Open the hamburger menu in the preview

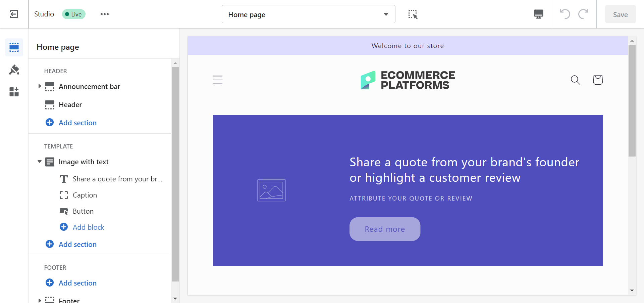pos(218,80)
